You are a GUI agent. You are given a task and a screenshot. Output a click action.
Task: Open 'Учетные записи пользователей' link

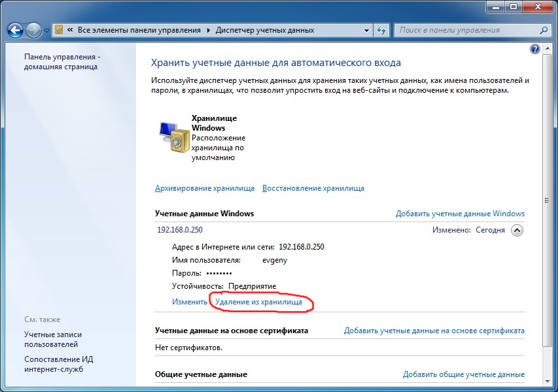click(x=53, y=339)
